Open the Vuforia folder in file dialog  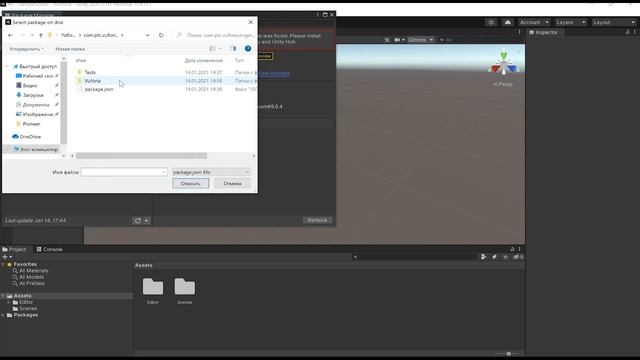pos(92,81)
